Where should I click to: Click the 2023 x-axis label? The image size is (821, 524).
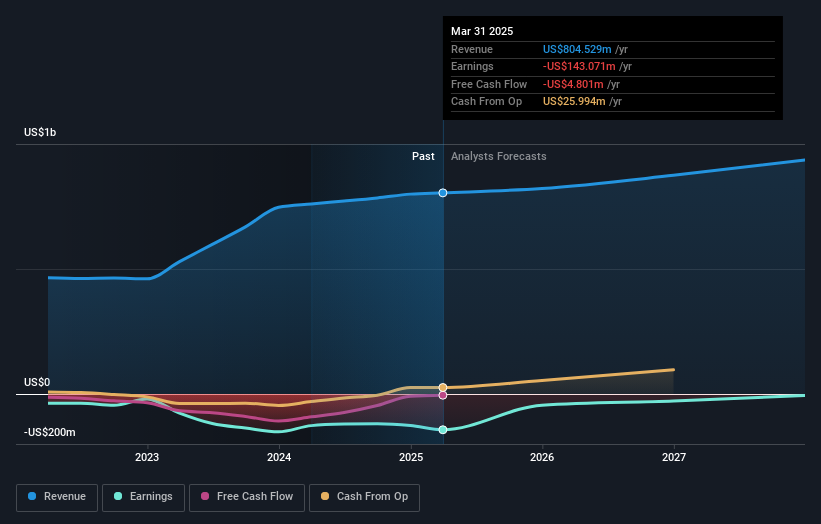click(147, 457)
